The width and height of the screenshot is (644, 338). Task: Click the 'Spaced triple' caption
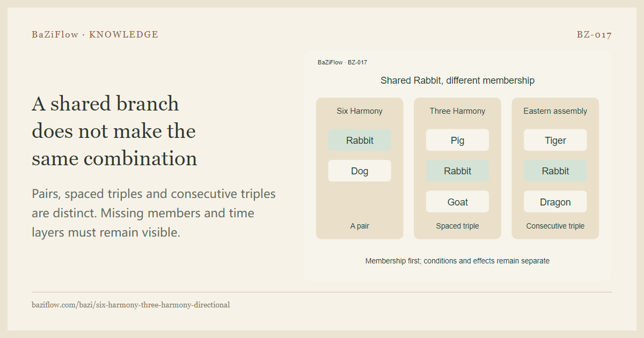pos(457,226)
